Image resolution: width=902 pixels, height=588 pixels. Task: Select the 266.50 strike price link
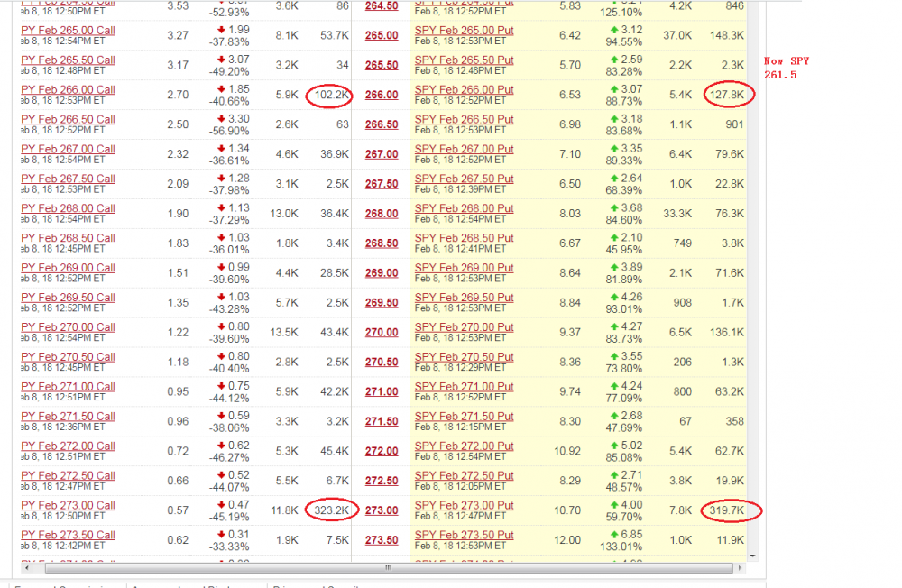tap(382, 124)
